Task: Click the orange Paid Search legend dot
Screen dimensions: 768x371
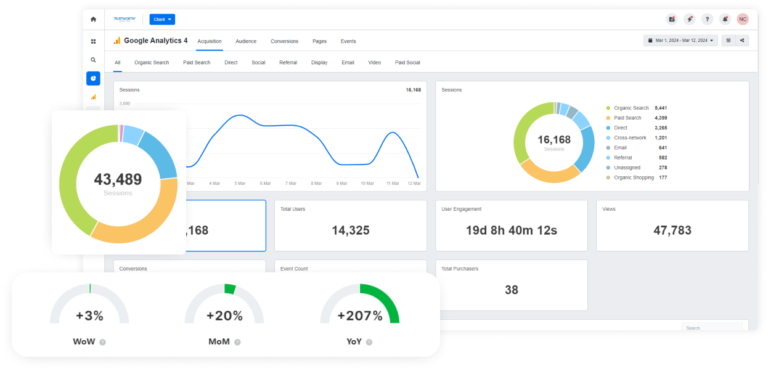Action: coord(608,118)
